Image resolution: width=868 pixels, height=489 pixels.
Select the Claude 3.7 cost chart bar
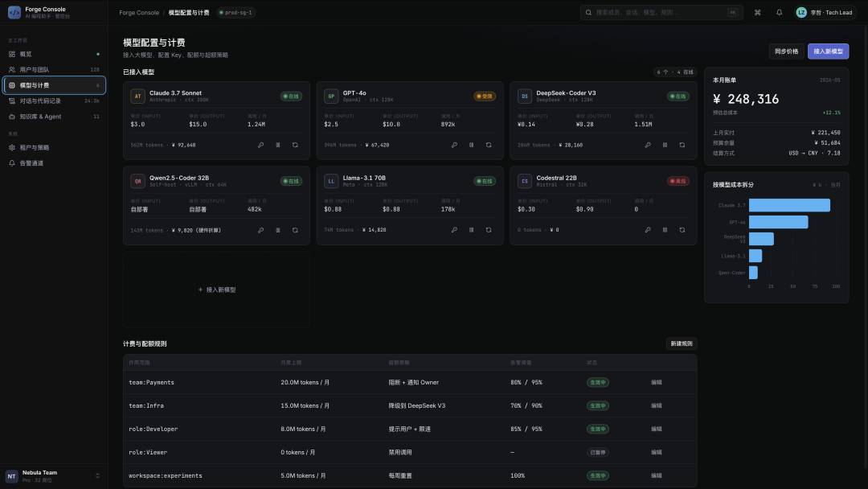789,205
